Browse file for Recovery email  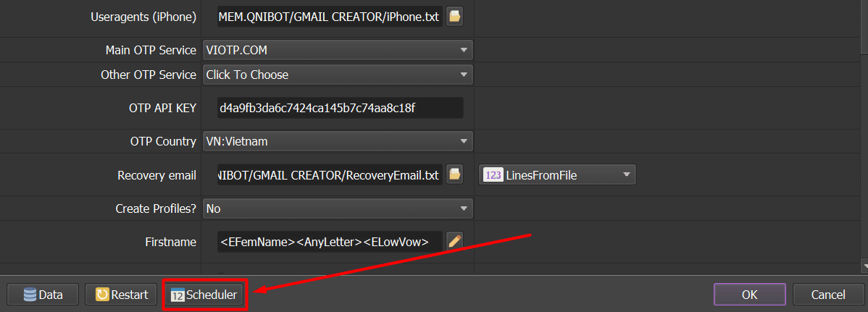[x=454, y=174]
